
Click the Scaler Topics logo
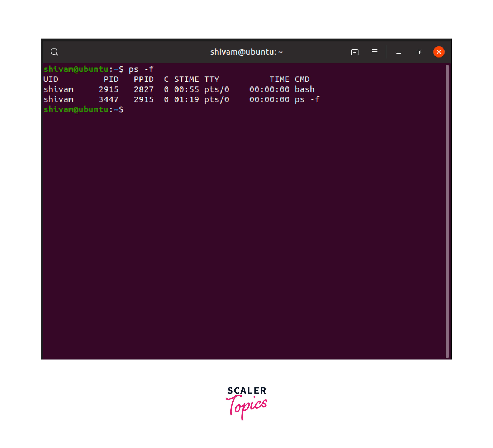[x=246, y=402]
